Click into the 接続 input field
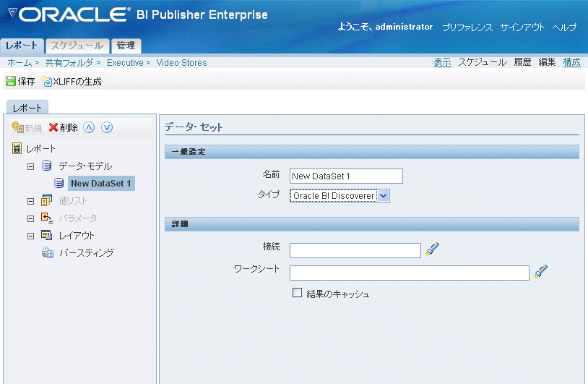 pyautogui.click(x=355, y=250)
